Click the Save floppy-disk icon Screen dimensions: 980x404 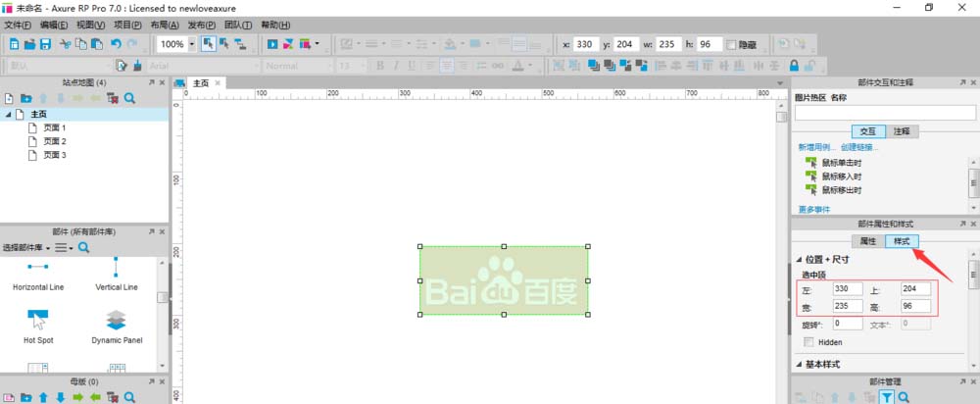pyautogui.click(x=45, y=44)
